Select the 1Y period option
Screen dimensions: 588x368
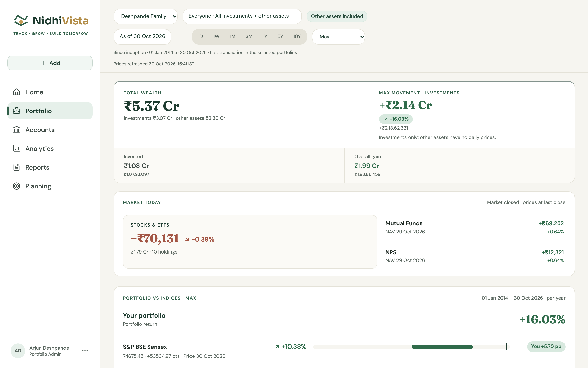[x=265, y=37]
